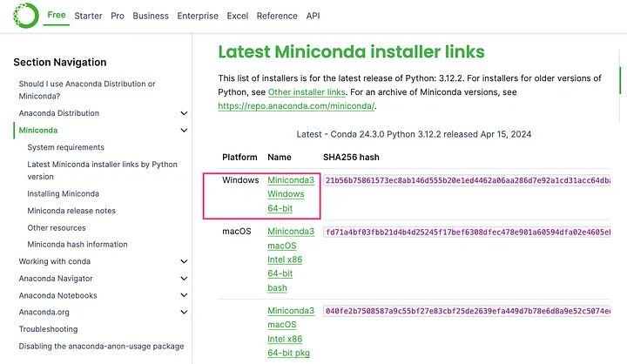Open the Excel tab
The width and height of the screenshot is (627, 364).
coord(238,16)
